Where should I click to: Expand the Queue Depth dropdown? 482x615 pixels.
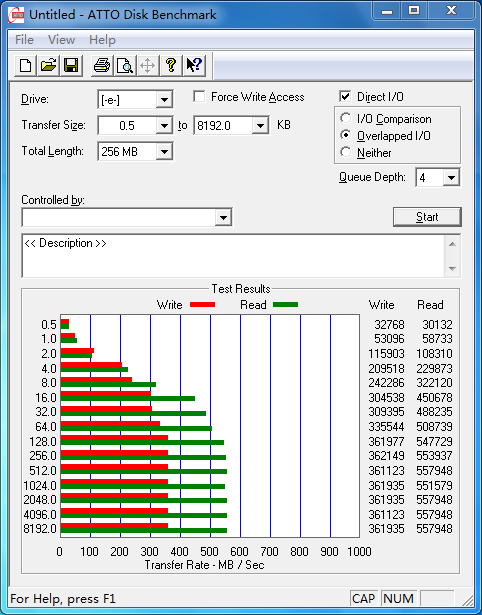click(451, 178)
